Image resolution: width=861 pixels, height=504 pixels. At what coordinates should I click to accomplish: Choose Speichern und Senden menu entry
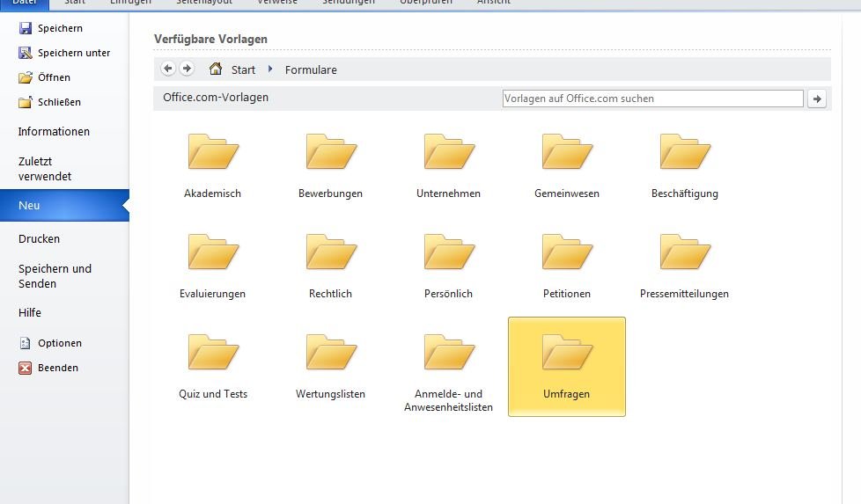coord(55,276)
